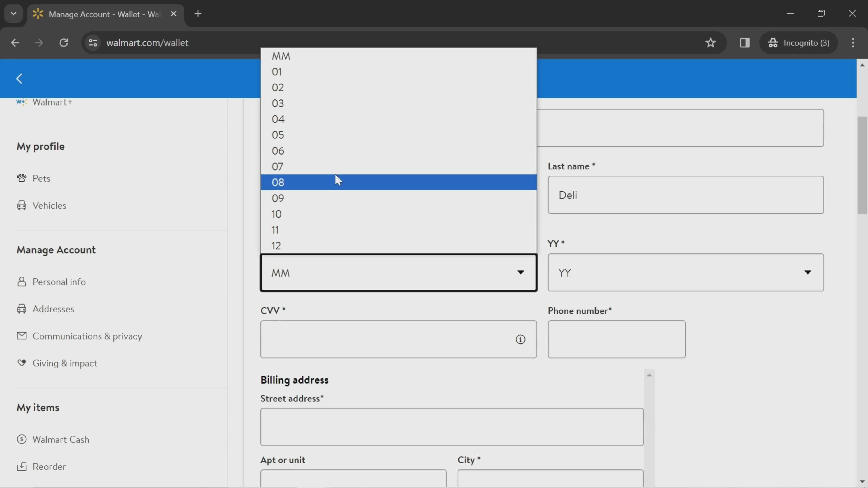Select month 05
This screenshot has width=868, height=488.
pos(399,135)
